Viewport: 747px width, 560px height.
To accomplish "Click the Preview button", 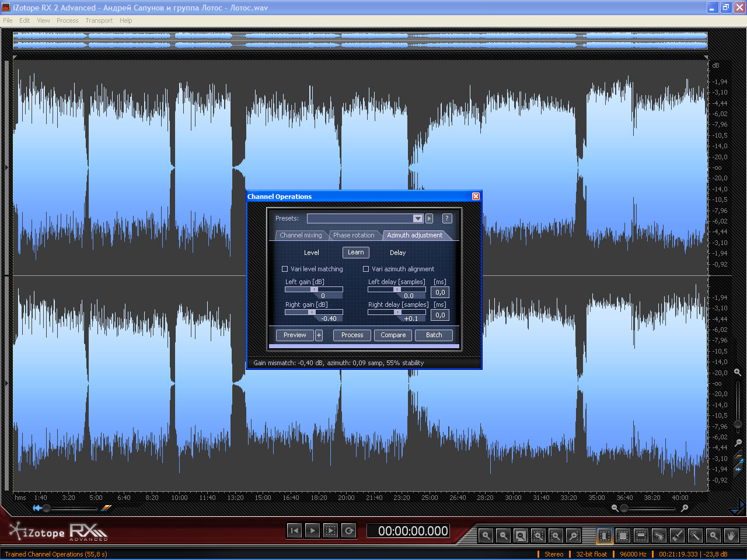I will click(x=295, y=335).
